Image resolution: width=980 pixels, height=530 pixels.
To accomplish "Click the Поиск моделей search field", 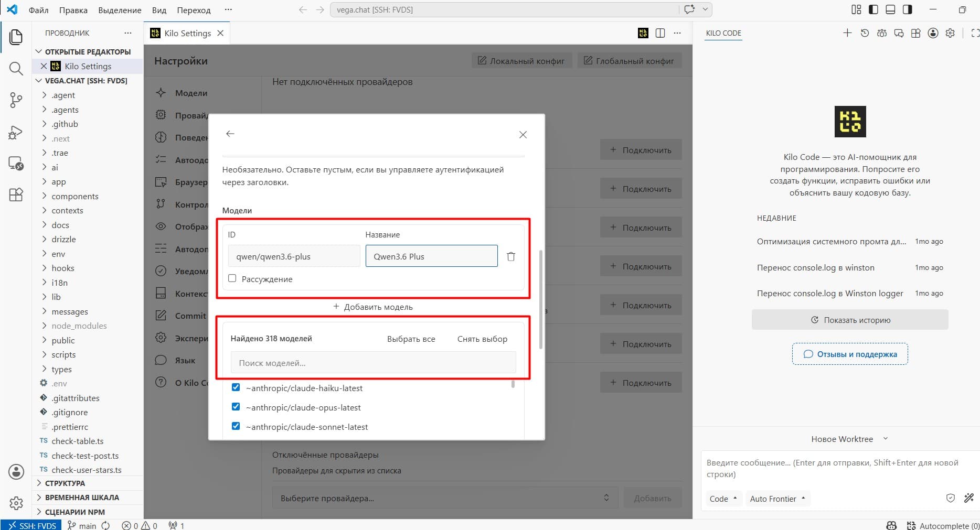I will [374, 363].
